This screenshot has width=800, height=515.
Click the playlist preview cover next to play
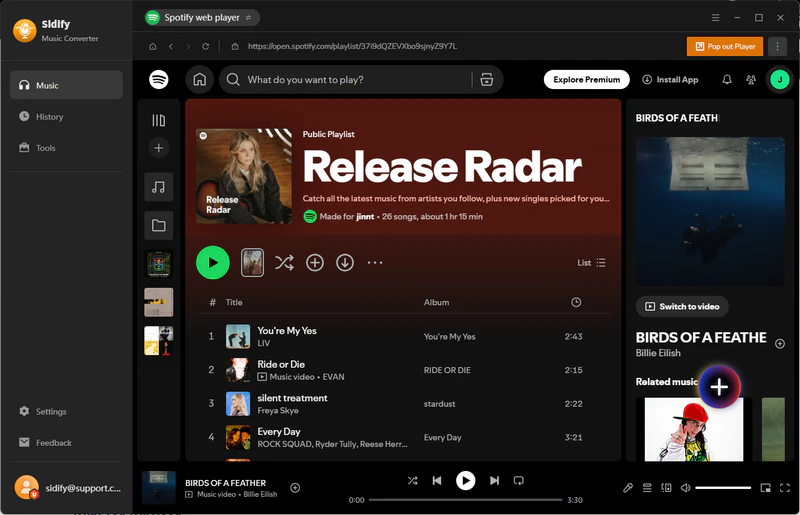point(252,262)
